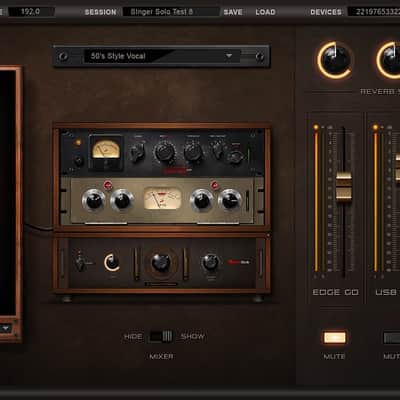Toggle the HIDE/SHOW mixer switch
400x400 pixels.
(161, 336)
